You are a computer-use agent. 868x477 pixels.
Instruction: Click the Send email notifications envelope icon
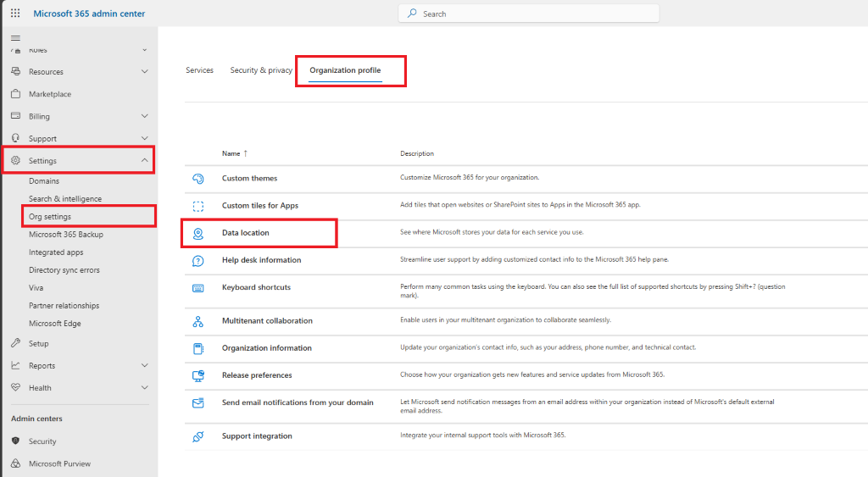click(198, 402)
